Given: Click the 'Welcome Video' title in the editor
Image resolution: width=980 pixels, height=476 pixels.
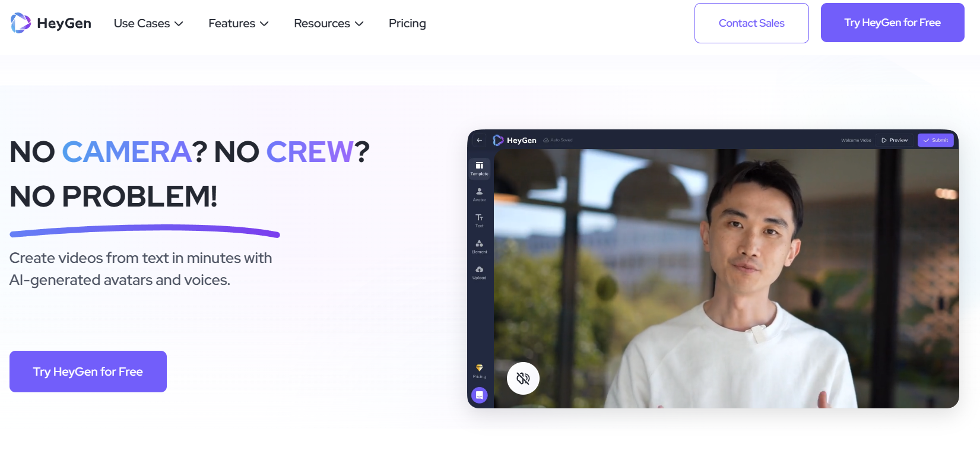Looking at the screenshot, I should (856, 140).
